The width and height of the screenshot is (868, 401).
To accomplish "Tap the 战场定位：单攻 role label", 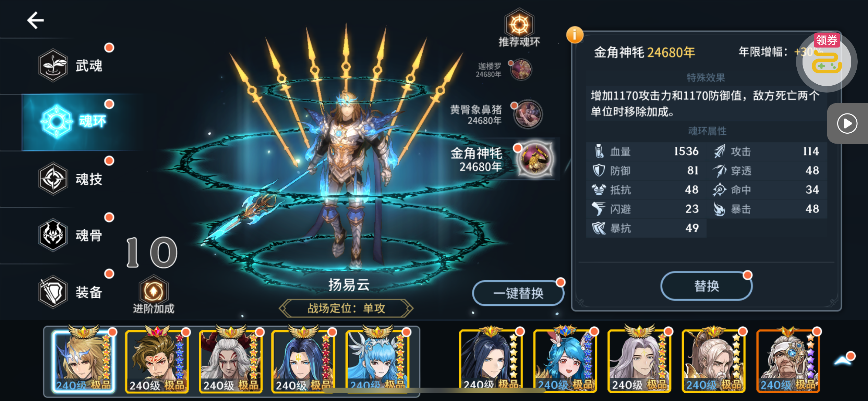I will [346, 308].
